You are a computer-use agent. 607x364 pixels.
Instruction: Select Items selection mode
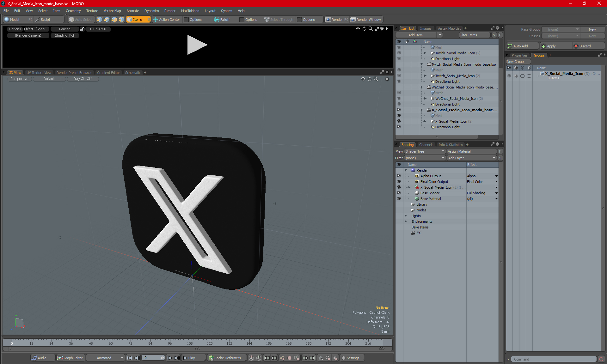[x=138, y=20]
